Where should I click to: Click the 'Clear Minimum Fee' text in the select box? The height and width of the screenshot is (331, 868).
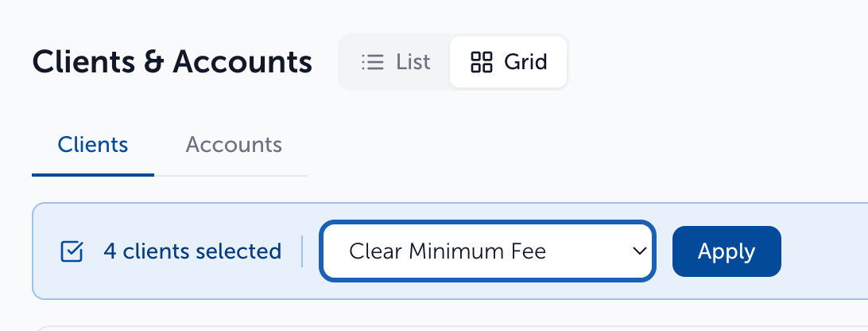pyautogui.click(x=448, y=251)
